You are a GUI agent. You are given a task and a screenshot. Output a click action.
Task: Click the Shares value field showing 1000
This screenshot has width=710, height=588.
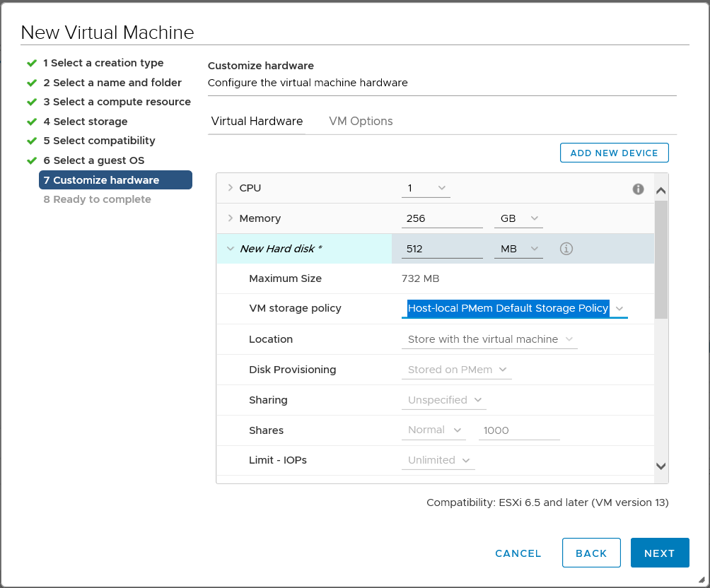tap(519, 430)
